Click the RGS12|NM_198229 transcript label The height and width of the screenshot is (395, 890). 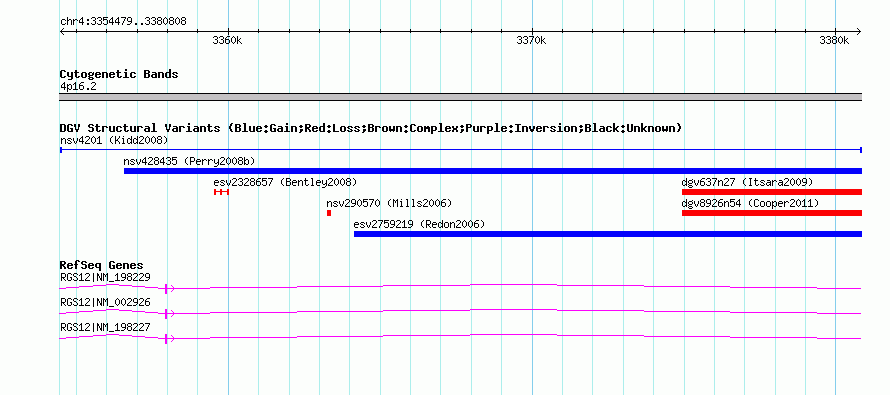point(105,278)
